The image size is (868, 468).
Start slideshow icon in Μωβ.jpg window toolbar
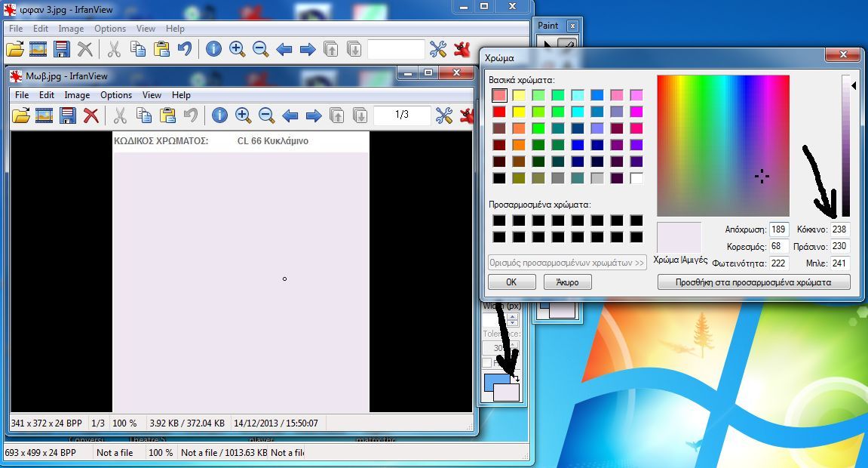pos(44,115)
